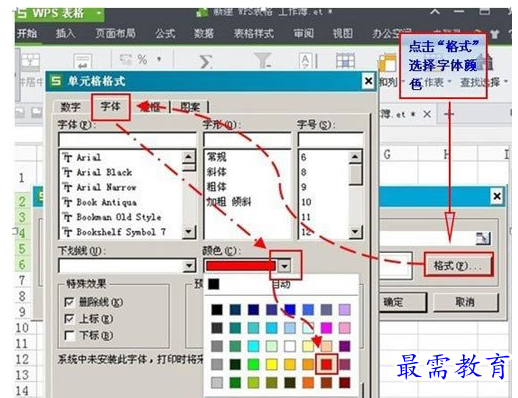518x398 pixels.
Task: Select row header 7 in the spreadsheet
Action: [22, 280]
